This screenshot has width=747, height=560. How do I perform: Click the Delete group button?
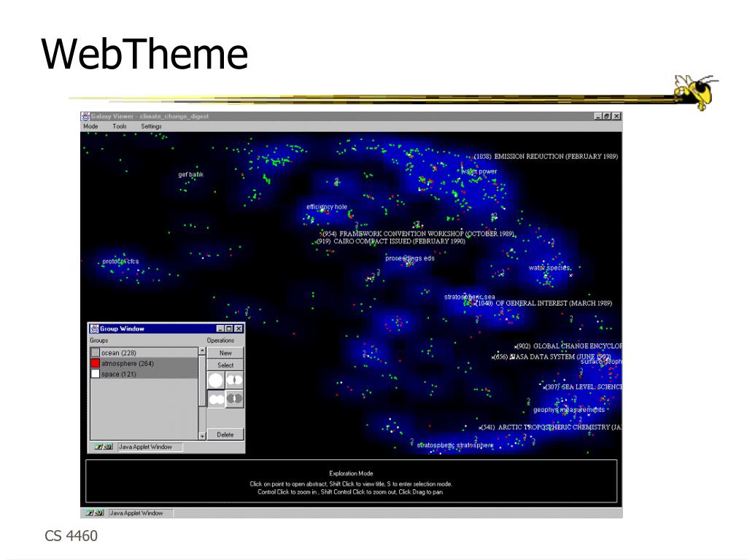[x=225, y=435]
